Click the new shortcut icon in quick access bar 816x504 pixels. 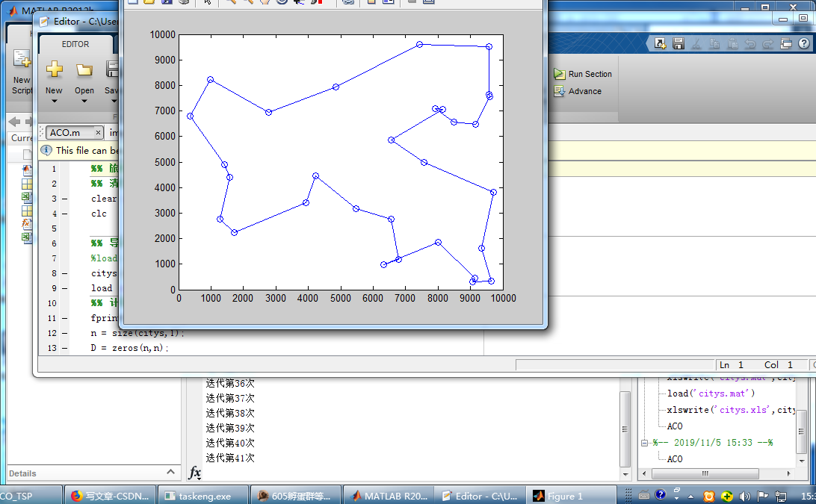(661, 44)
